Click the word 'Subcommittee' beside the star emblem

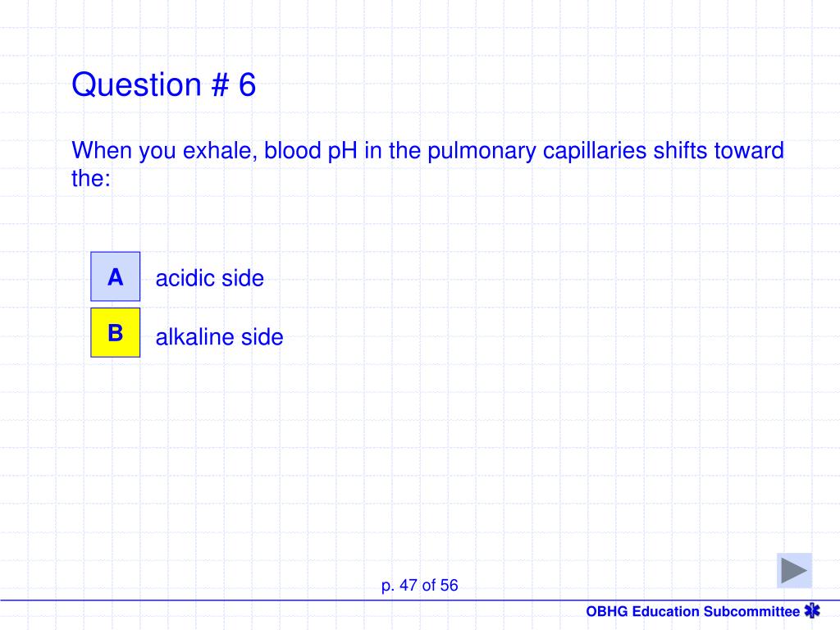[x=751, y=611]
